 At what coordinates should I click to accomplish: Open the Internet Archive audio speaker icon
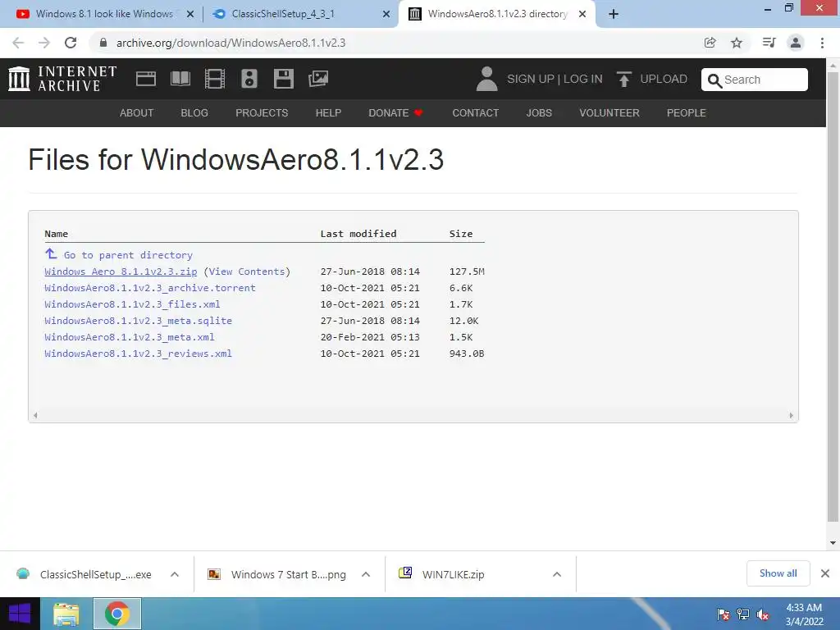click(x=249, y=79)
